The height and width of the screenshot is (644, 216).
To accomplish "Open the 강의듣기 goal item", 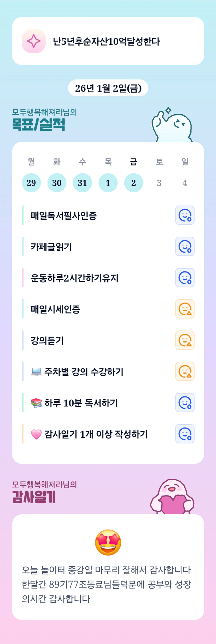I will pos(47,340).
